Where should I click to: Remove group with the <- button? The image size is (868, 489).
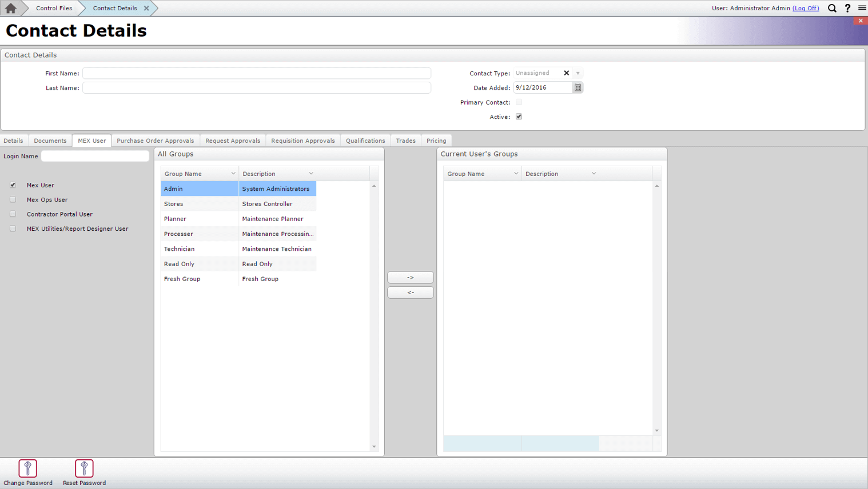tap(411, 292)
